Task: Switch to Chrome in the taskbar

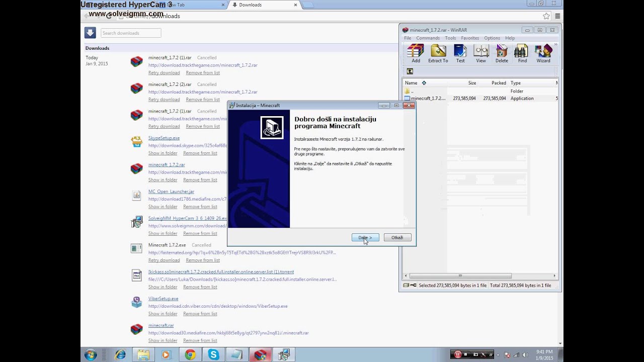Action: [190, 355]
